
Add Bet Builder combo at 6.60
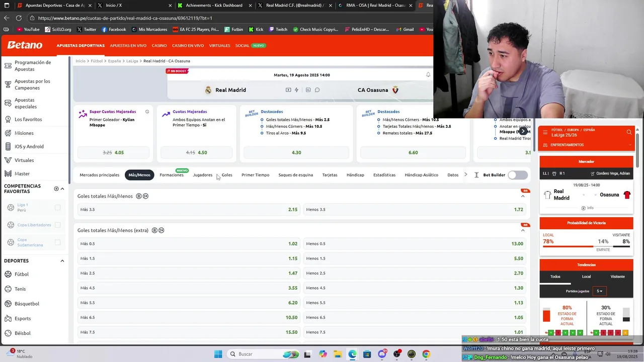point(413,152)
